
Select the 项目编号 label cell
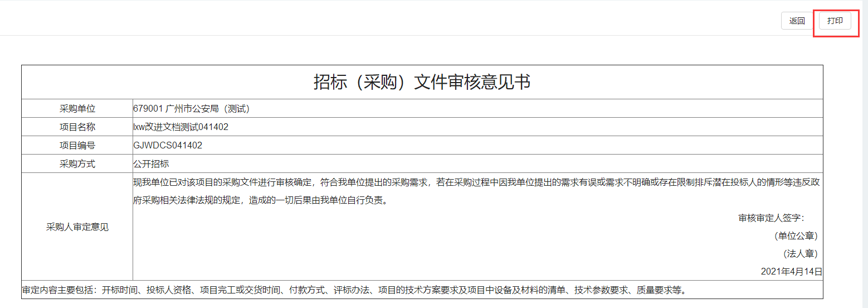[77, 145]
